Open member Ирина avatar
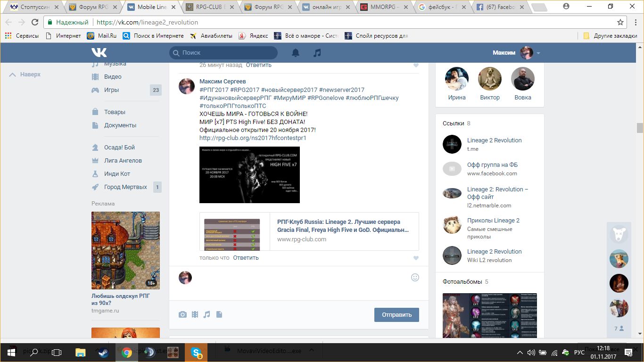644x362 pixels. tap(456, 79)
